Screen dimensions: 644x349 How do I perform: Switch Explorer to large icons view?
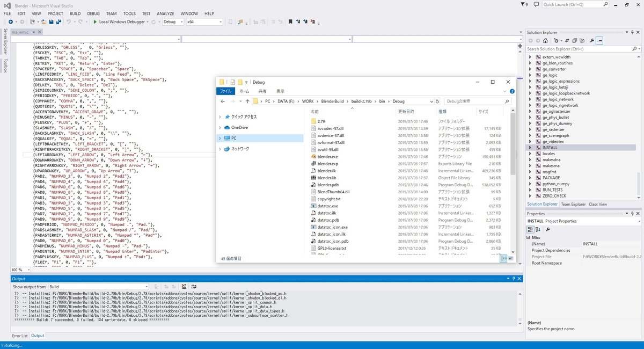click(510, 259)
